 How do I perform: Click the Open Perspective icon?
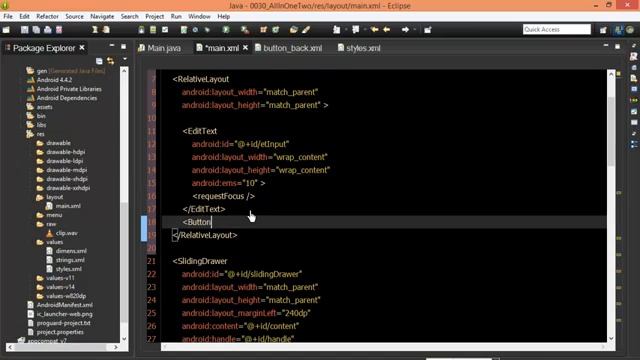[603, 30]
